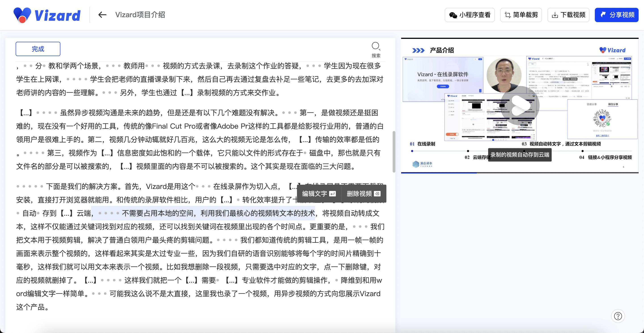644x333 pixels.
Task: Click the blue 分享视频 share button
Action: coord(616,15)
